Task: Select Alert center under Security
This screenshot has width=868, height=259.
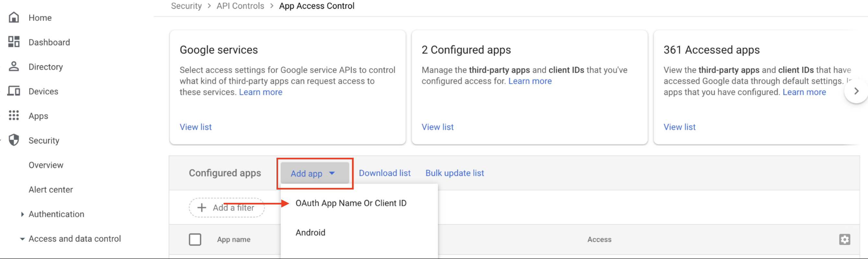Action: [51, 190]
